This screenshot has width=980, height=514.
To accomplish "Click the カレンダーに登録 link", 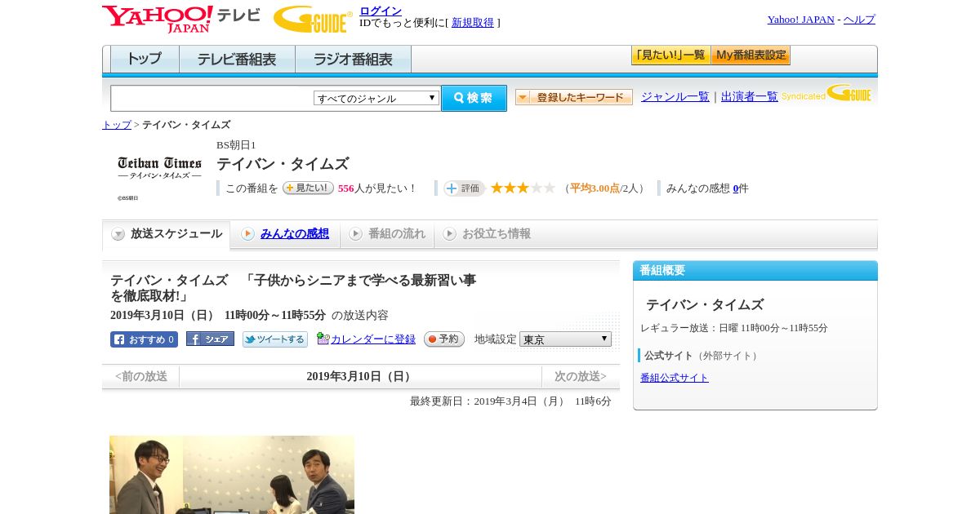I will 373,339.
